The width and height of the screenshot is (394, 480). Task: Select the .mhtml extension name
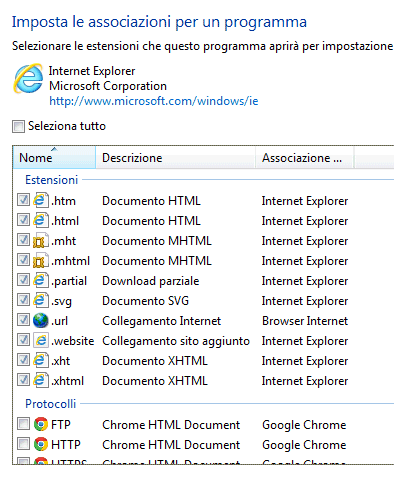point(70,261)
